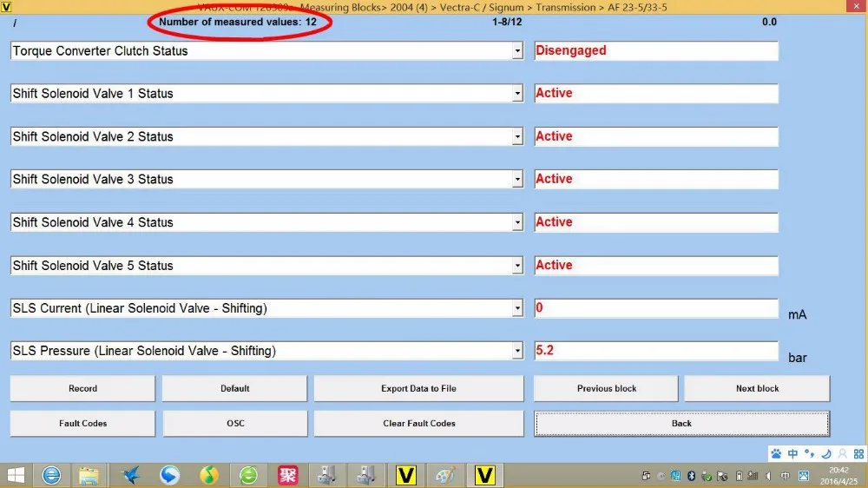
Task: Open the Windows Start button
Action: point(16,475)
